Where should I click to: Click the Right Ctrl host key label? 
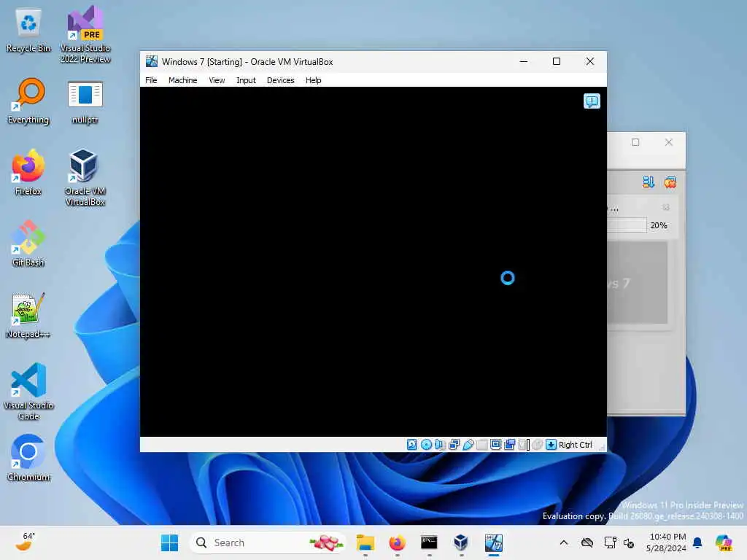point(576,445)
